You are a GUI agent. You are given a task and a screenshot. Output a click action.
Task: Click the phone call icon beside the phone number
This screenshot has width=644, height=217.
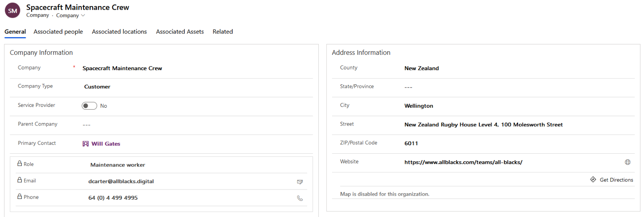[300, 198]
